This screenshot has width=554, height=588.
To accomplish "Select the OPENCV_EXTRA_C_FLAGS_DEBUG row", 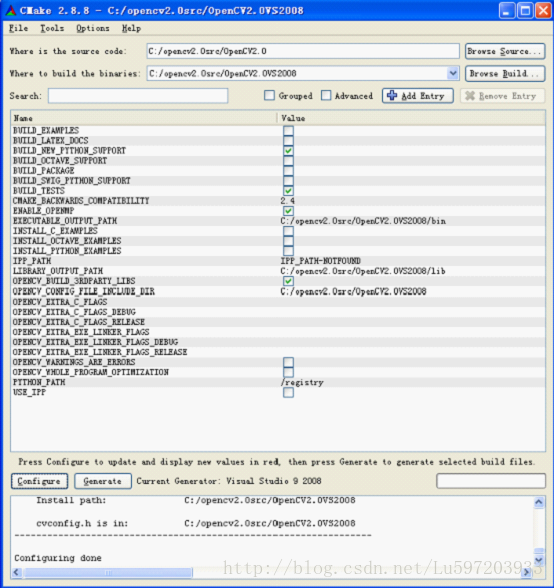I will click(x=278, y=312).
